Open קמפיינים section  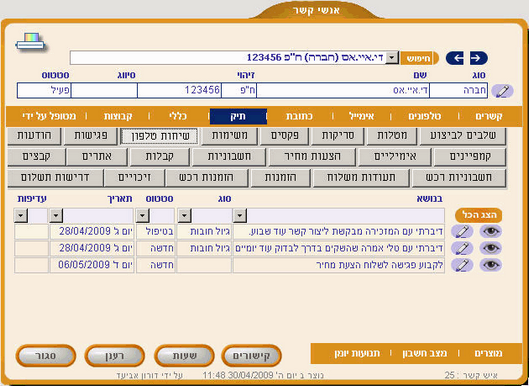(470, 157)
